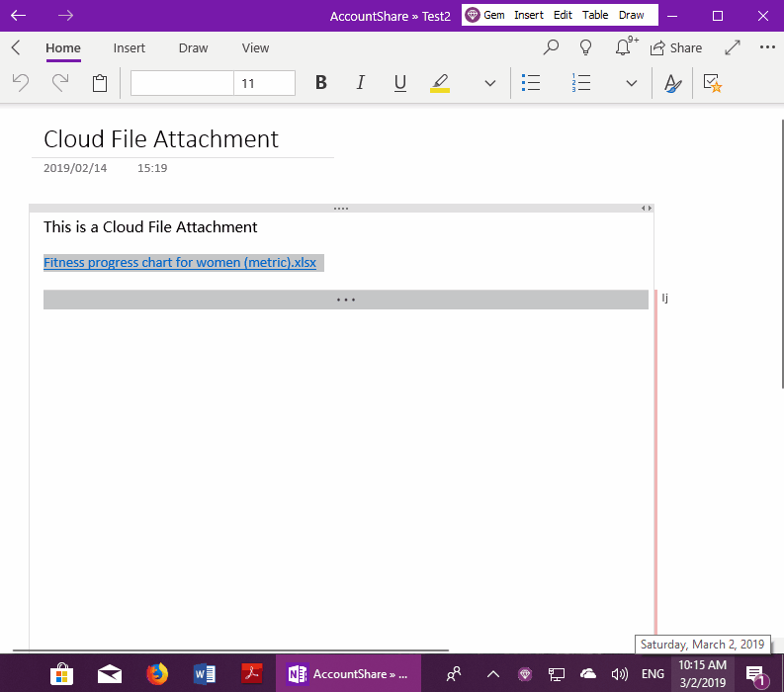This screenshot has width=784, height=692.
Task: Switch to the Home tab
Action: tap(63, 48)
